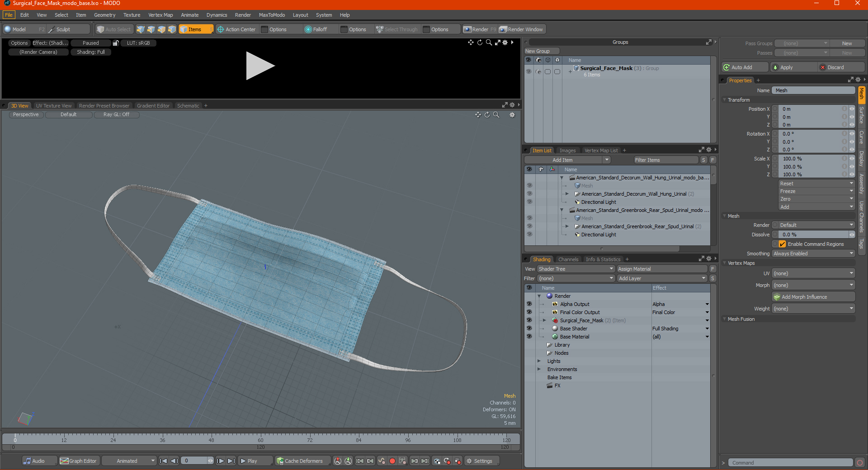The height and width of the screenshot is (470, 868).
Task: Expand the American_Standard_Greenbrook_Rear_Spud_Urinal (2) item
Action: [567, 226]
